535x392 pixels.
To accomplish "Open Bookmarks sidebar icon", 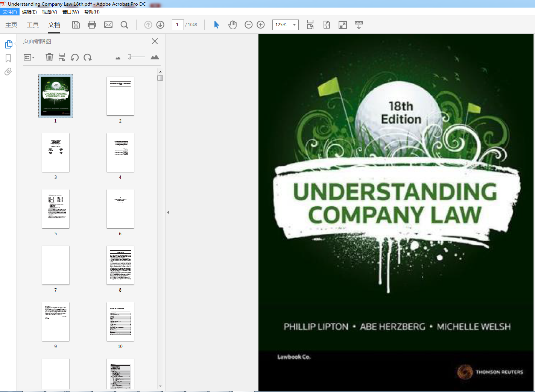I will [8, 58].
